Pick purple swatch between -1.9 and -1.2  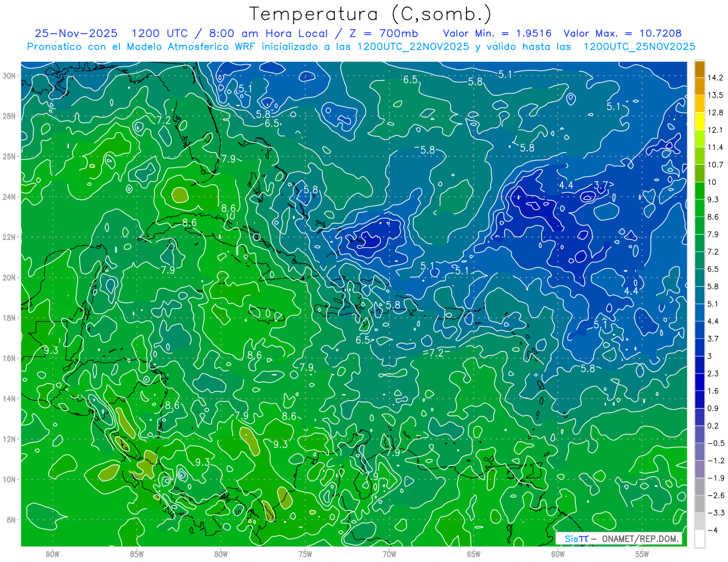click(699, 469)
